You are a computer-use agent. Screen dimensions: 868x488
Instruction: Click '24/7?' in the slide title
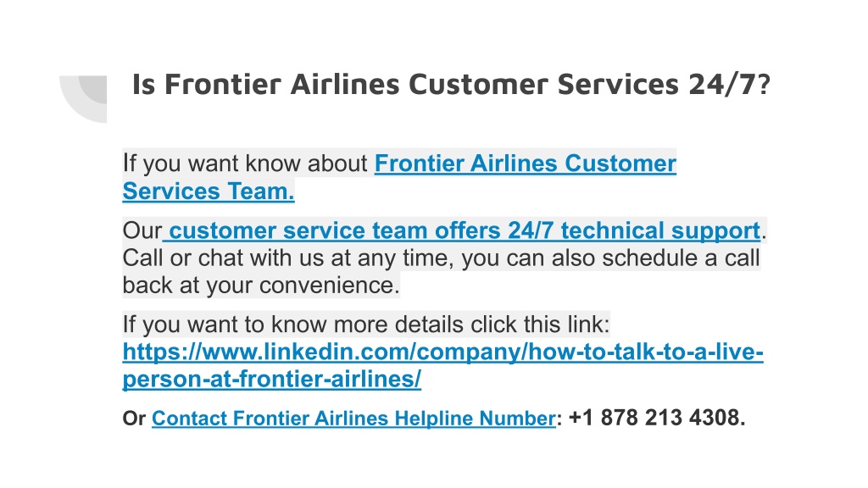point(730,85)
